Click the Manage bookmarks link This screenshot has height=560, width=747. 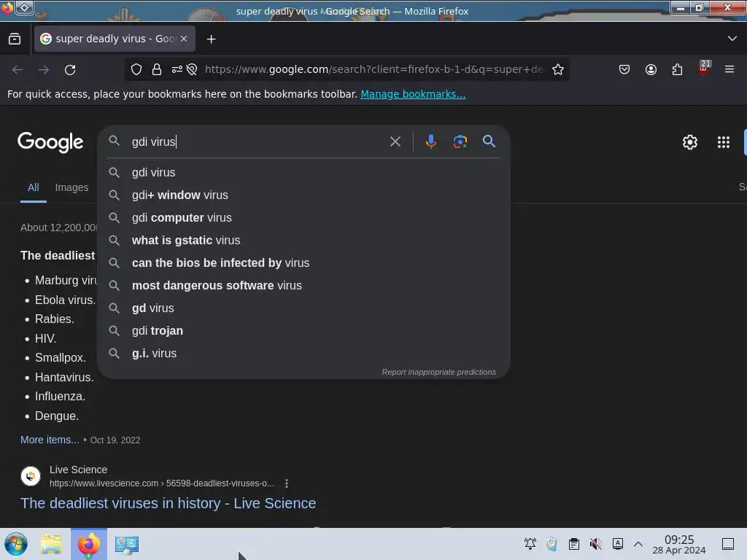pyautogui.click(x=413, y=94)
